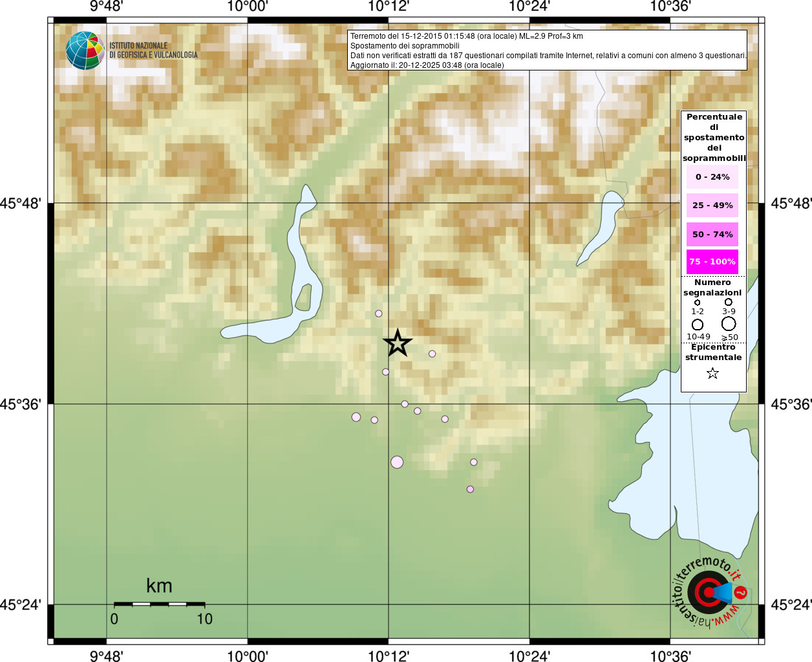Select the 25 - 49% color swatch

[712, 205]
